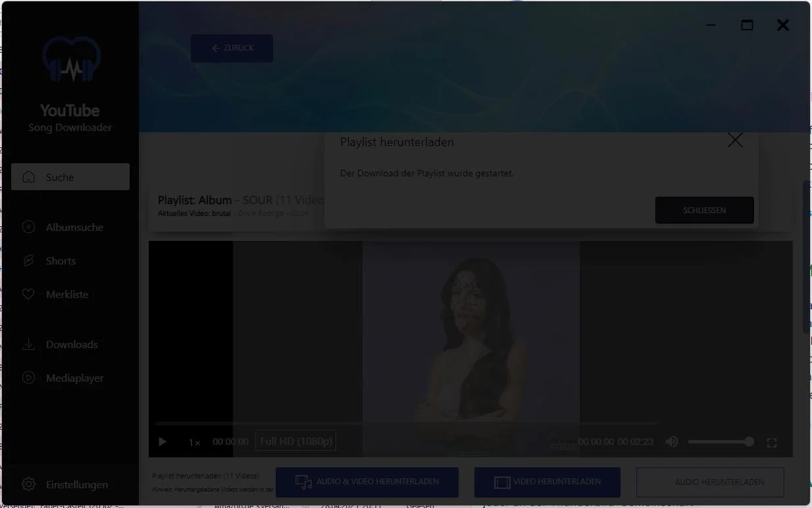Maximize the YouTube Song Downloader window
The height and width of the screenshot is (508, 812).
(747, 25)
